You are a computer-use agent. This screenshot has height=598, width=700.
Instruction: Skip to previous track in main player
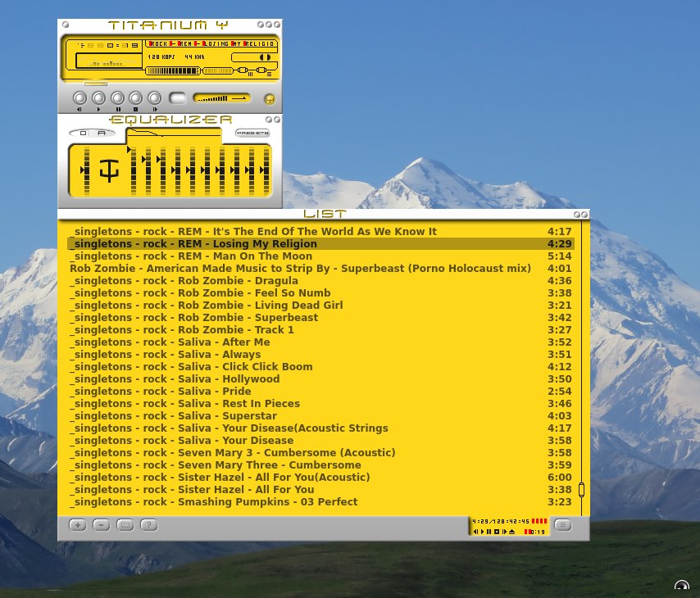[80, 98]
